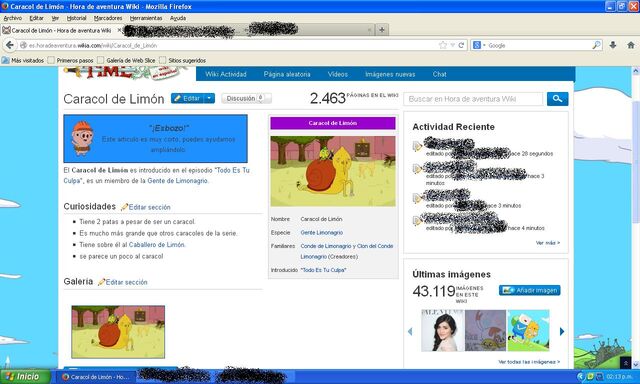
Task: Open the Caballero de Limón link
Action: coord(157,245)
